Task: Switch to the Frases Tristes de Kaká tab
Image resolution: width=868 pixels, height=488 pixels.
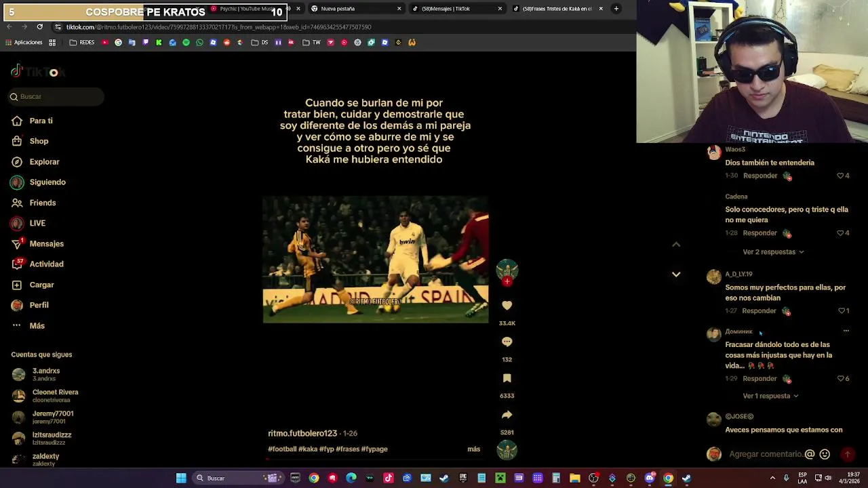Action: [x=558, y=9]
